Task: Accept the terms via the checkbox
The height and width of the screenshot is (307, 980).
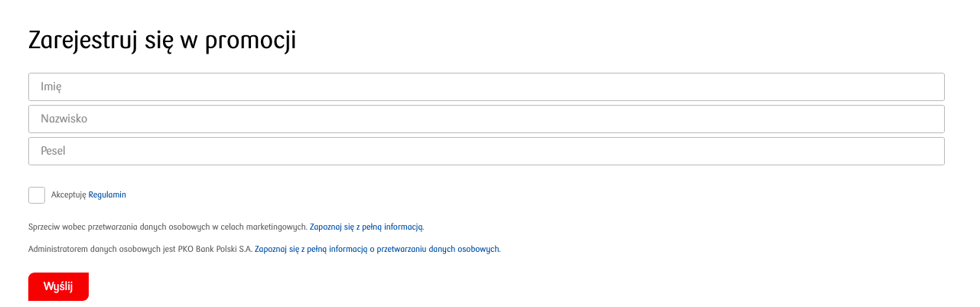Action: 37,195
